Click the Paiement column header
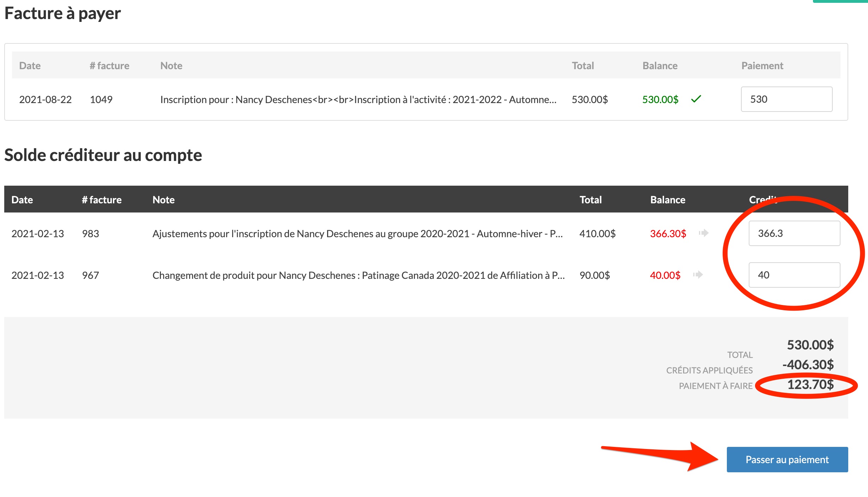Screen dimensions: 868x497 coord(762,66)
